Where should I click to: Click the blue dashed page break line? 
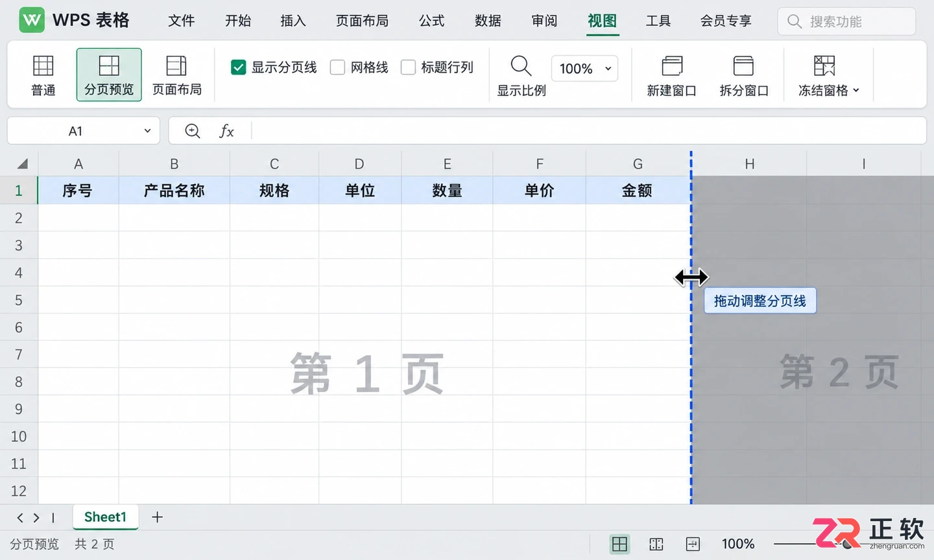[x=691, y=328]
